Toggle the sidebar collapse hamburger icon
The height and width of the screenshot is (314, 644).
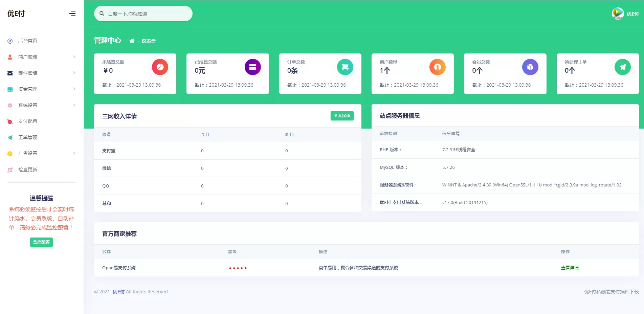point(72,14)
